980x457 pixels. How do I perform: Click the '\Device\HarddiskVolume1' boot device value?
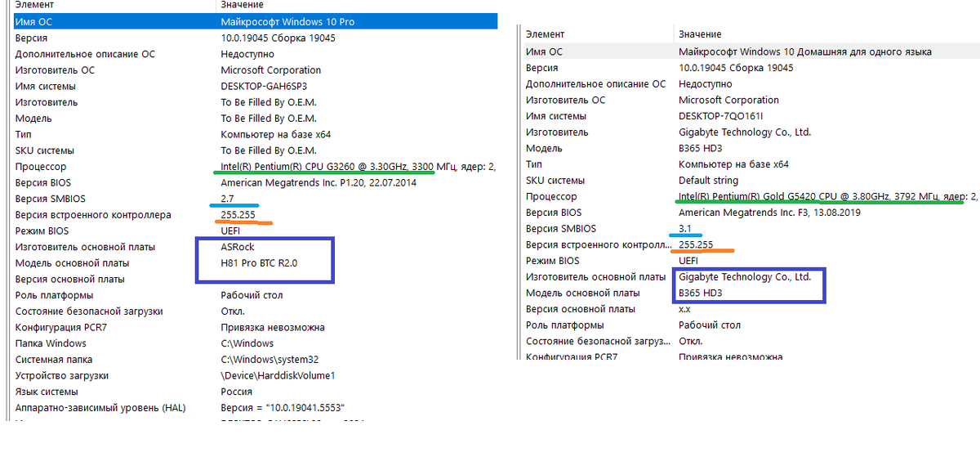pyautogui.click(x=278, y=376)
